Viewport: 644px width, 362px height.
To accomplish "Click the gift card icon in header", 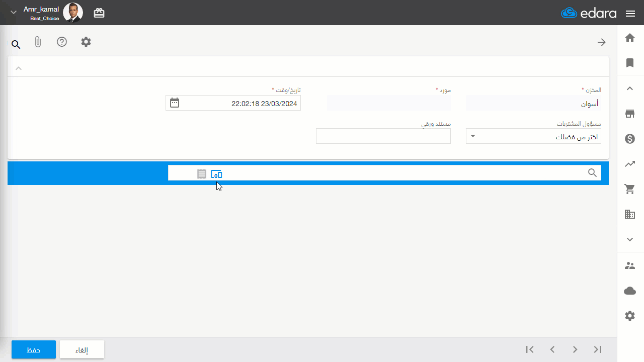I will pos(99,13).
